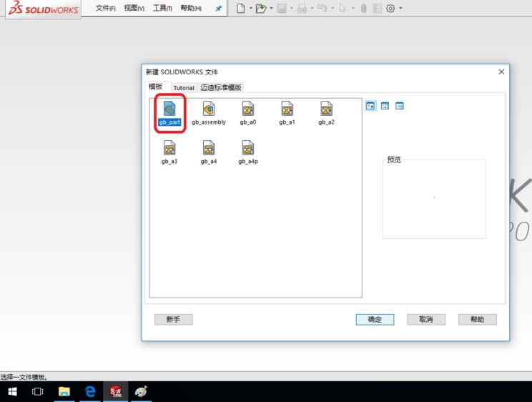Open Windows Start menu

point(13,392)
